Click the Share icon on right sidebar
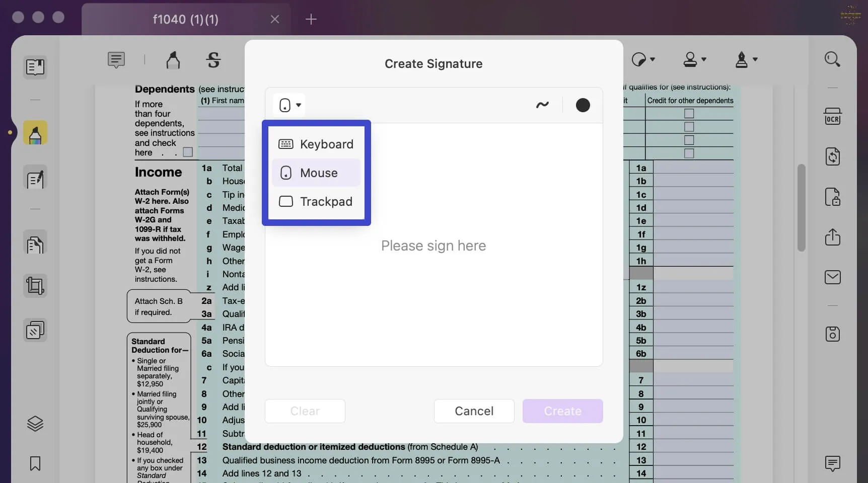 pyautogui.click(x=833, y=237)
